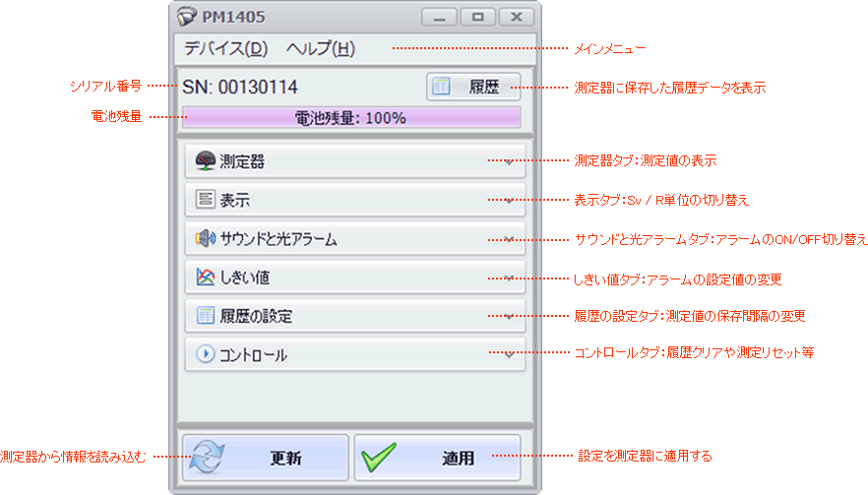Select the SN: 00130114 serial number text
Image resolution: width=868 pixels, height=495 pixels.
240,87
